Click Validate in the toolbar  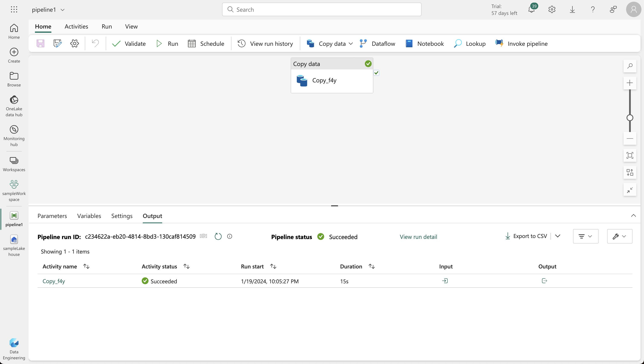click(129, 43)
